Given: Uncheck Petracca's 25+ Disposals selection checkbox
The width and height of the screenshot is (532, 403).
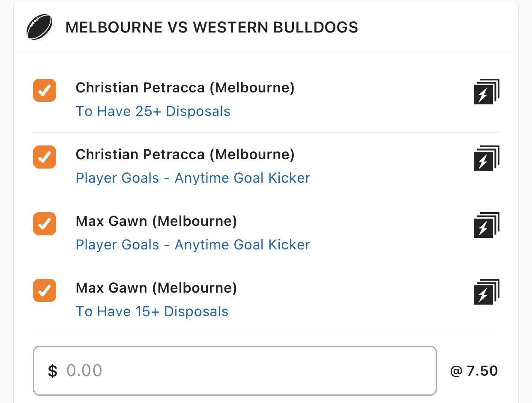Looking at the screenshot, I should (x=45, y=90).
